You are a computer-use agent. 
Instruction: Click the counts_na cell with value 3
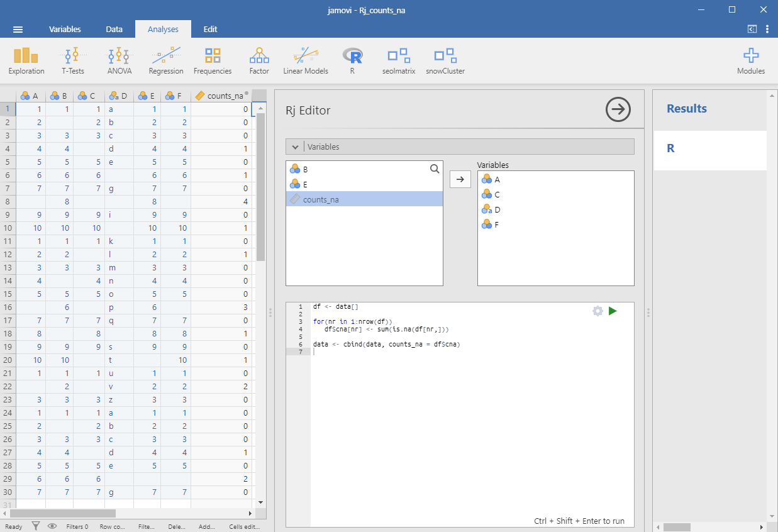(221, 308)
